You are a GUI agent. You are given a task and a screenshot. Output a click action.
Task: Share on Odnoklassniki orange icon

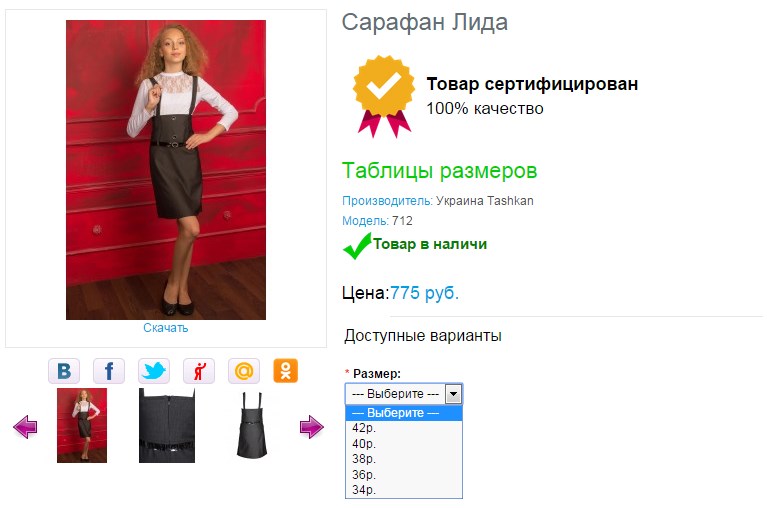point(286,371)
